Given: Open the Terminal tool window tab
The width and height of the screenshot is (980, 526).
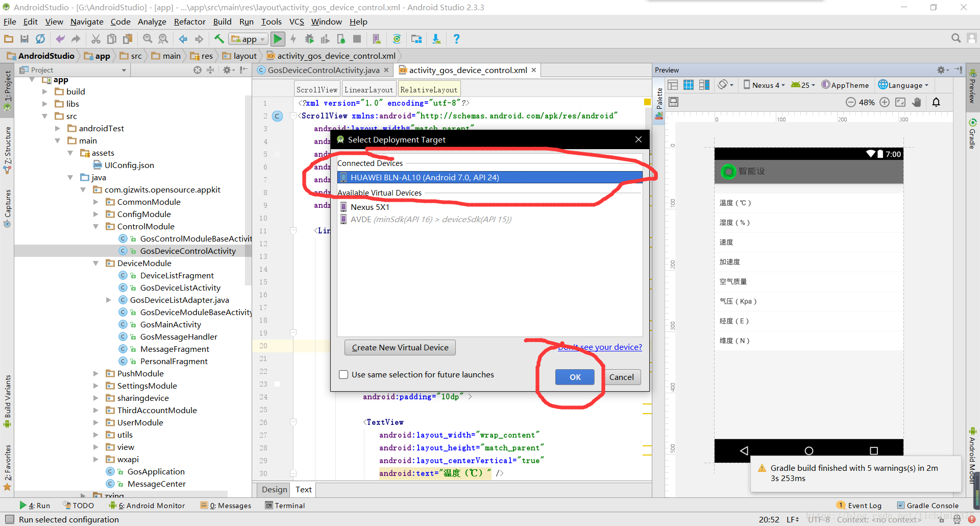Looking at the screenshot, I should (285, 506).
